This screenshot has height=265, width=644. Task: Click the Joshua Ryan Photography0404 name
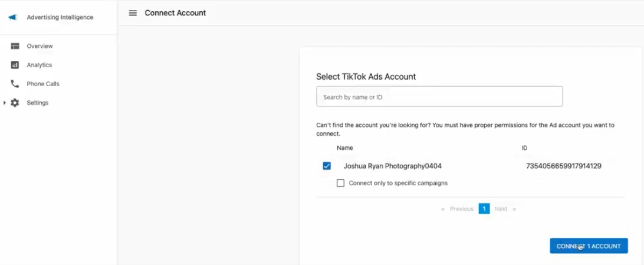point(393,166)
